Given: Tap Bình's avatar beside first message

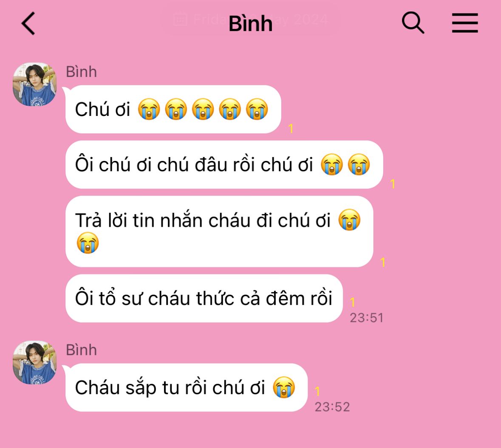Looking at the screenshot, I should pos(34,85).
